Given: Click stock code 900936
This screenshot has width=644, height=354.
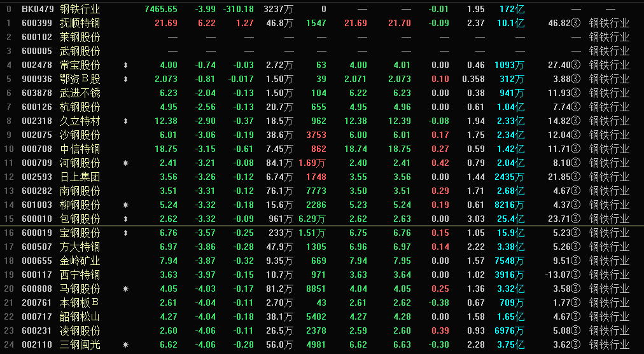Looking at the screenshot, I should coord(37,79).
